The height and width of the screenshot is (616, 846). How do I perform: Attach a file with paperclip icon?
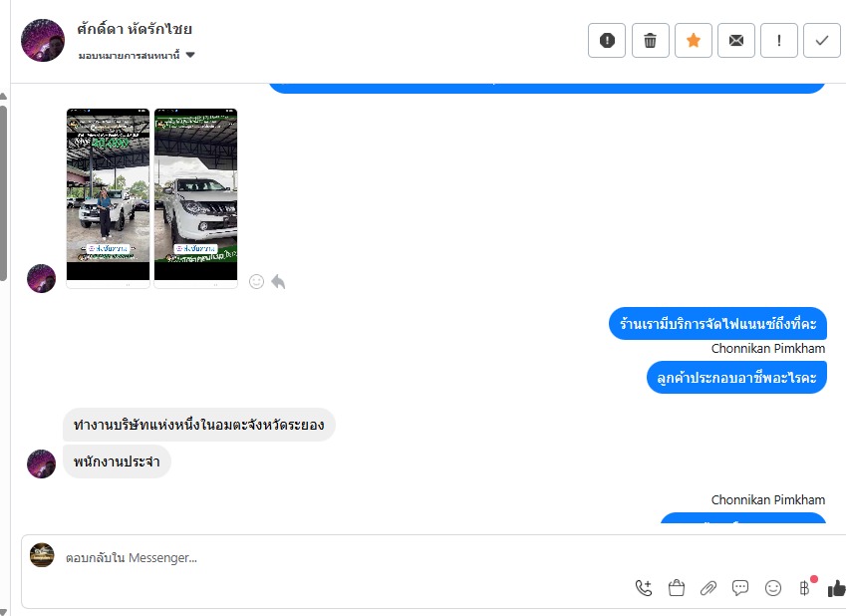coord(708,588)
